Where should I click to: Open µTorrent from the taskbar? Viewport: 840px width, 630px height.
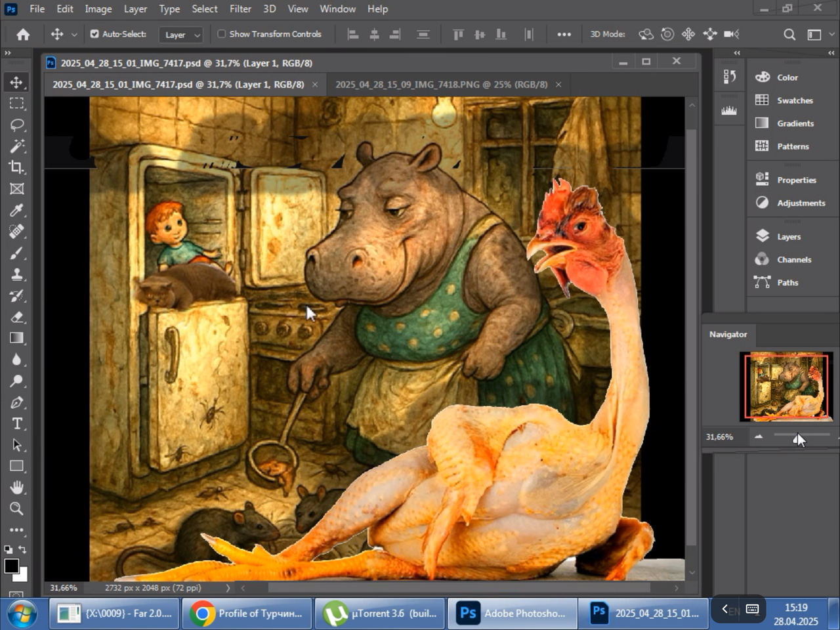(x=379, y=614)
